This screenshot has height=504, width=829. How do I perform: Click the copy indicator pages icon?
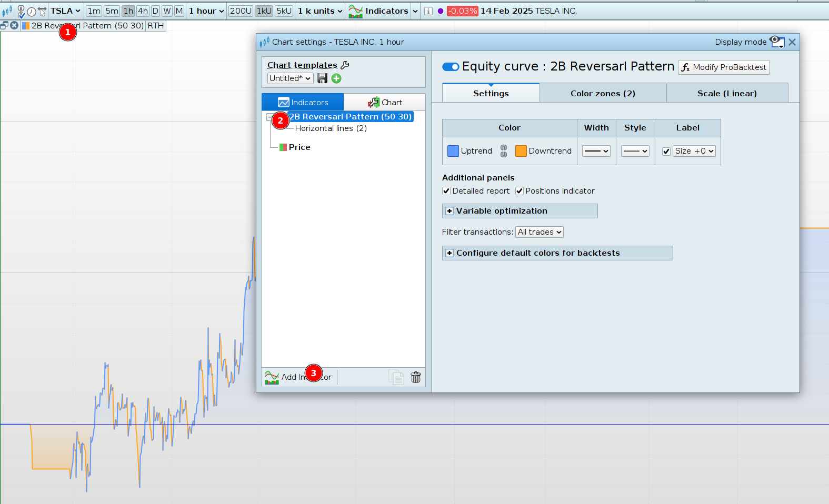tap(396, 377)
